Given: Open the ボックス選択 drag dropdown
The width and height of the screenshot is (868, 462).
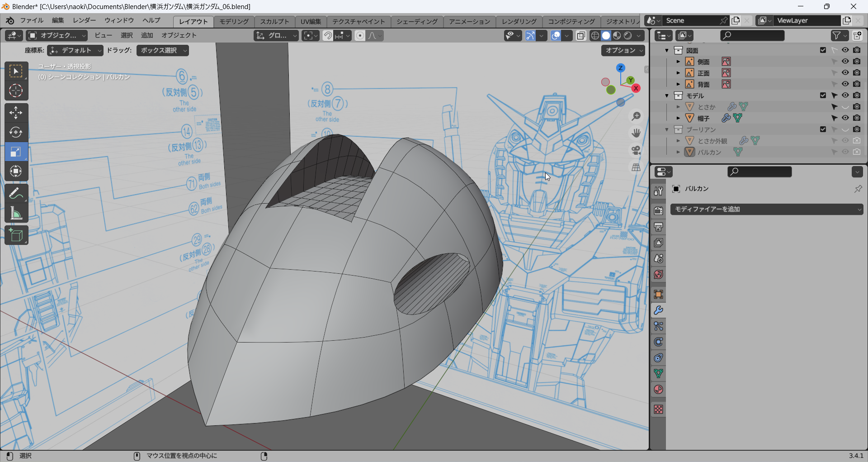Looking at the screenshot, I should [x=162, y=50].
